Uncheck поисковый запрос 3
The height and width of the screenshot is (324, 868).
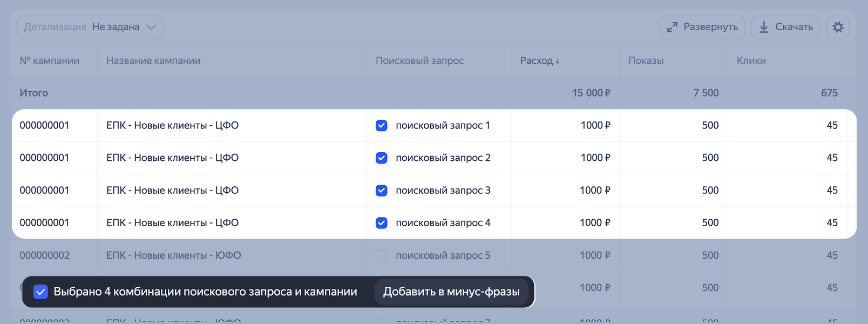point(381,190)
